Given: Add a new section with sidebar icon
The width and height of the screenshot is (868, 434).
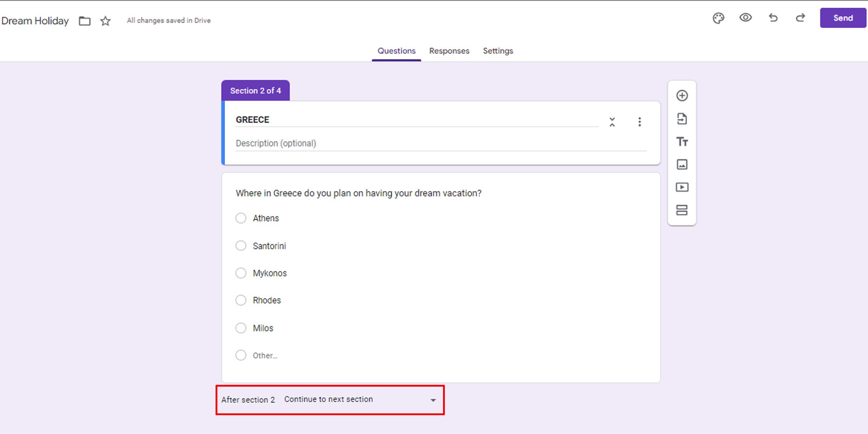Looking at the screenshot, I should [682, 210].
